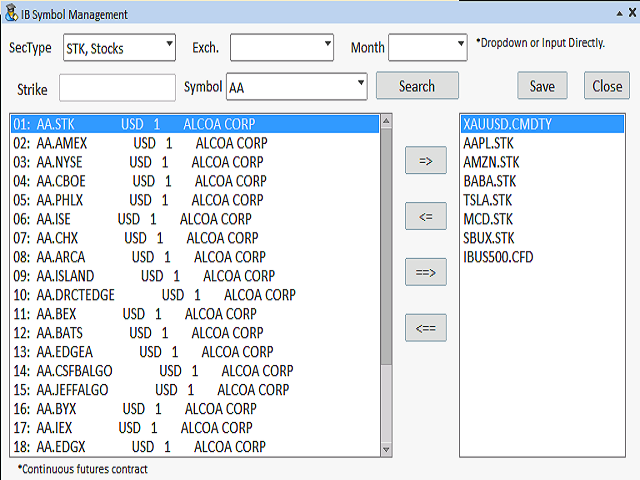The image size is (640, 480).
Task: Select row 09: AA.ISLAND
Action: [195, 276]
